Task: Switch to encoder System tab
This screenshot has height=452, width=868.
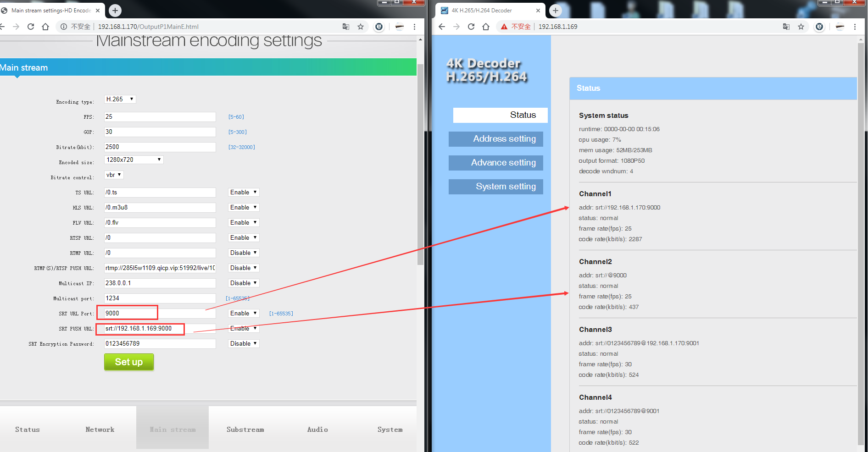Action: click(x=390, y=430)
